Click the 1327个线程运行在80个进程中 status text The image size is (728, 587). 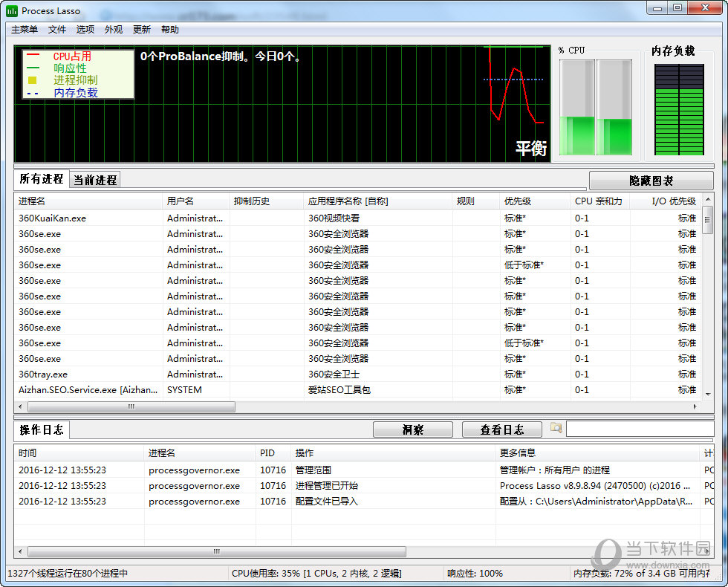click(x=68, y=574)
